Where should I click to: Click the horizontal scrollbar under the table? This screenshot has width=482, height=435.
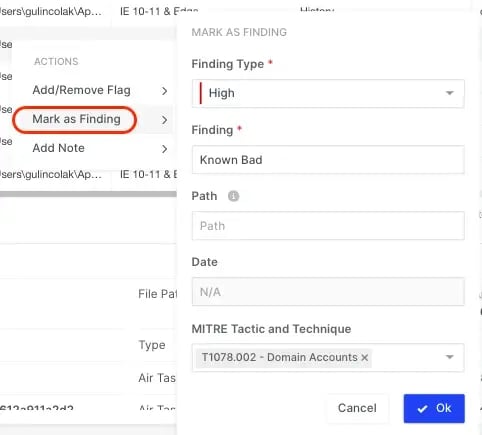point(88,194)
